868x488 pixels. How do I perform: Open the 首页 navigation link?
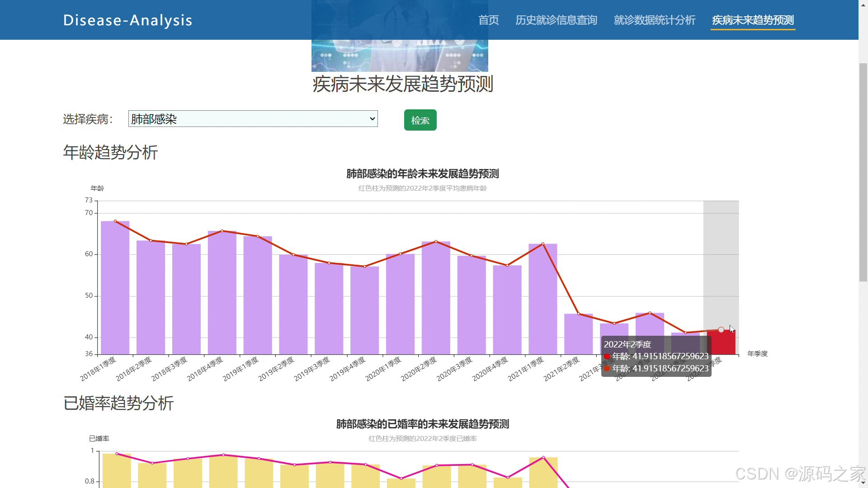(x=489, y=20)
